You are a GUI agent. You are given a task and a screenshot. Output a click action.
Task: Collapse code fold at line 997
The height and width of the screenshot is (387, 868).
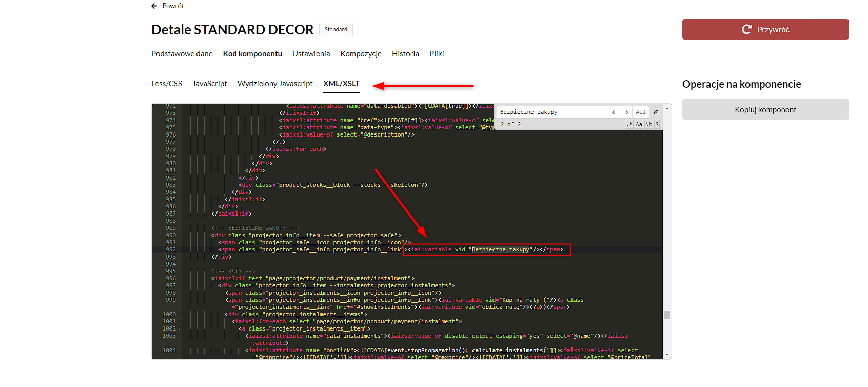click(179, 286)
